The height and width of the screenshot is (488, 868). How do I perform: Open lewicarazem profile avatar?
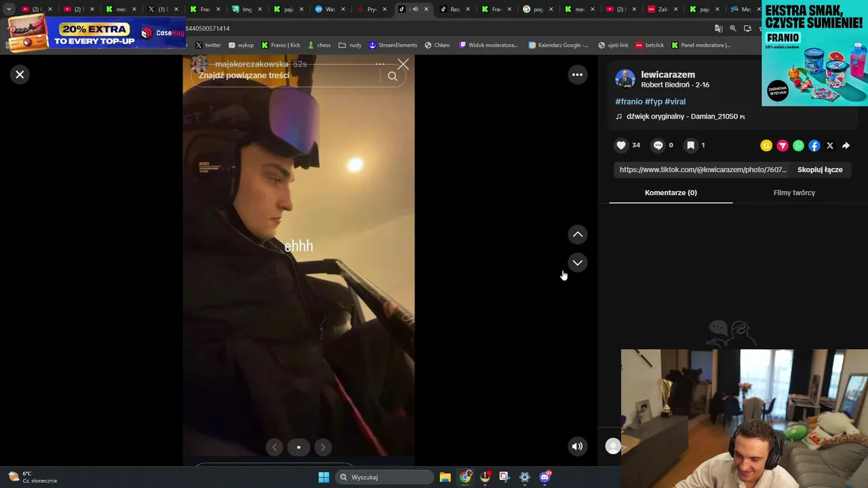[625, 79]
